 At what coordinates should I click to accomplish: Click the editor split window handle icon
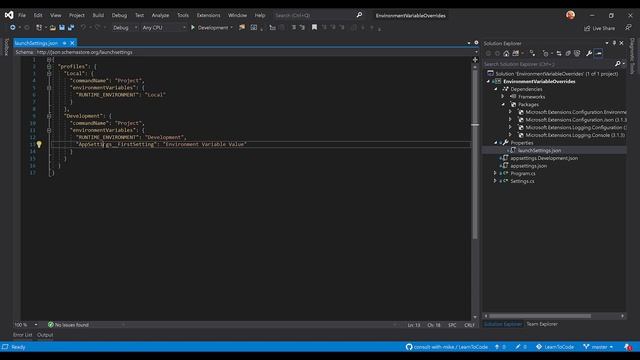475,60
